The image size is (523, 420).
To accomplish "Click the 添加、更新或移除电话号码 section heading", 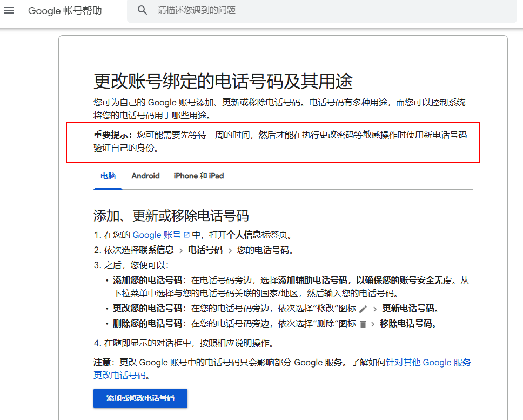I will point(171,216).
